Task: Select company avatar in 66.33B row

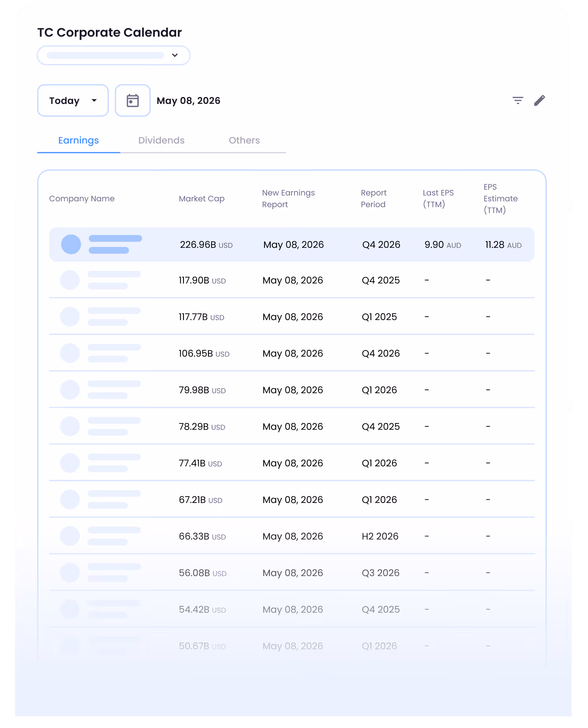Action: tap(70, 536)
